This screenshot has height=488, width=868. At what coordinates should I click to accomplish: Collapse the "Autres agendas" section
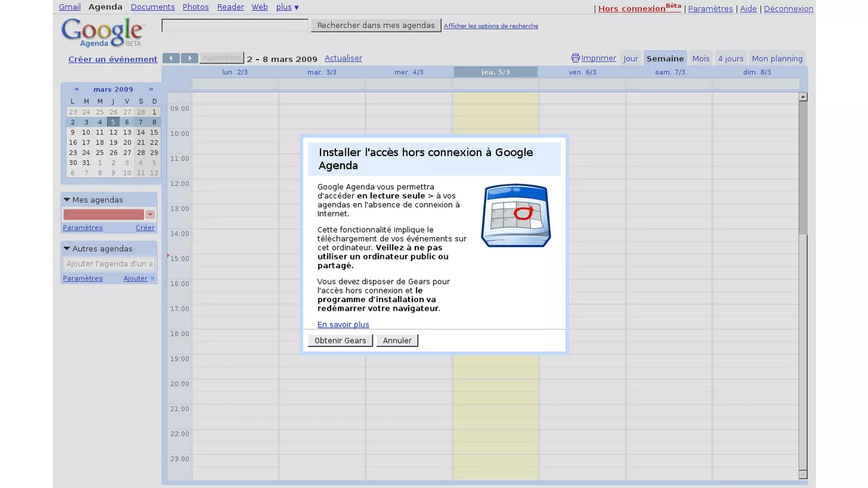pyautogui.click(x=67, y=248)
